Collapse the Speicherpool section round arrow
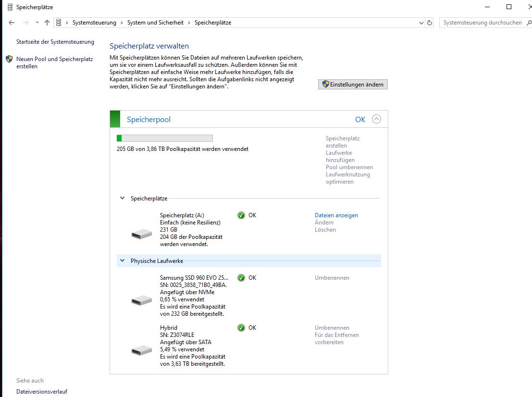The height and width of the screenshot is (397, 532). (x=376, y=119)
